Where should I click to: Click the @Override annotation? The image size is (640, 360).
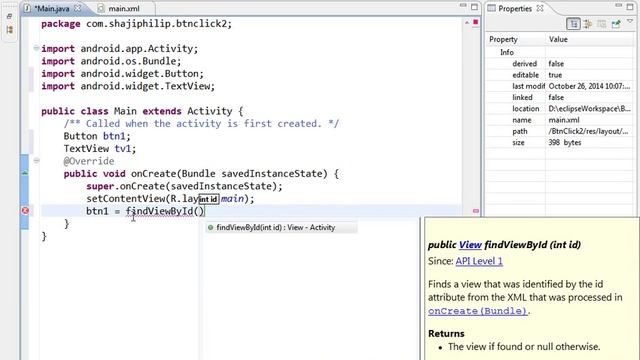pos(89,161)
